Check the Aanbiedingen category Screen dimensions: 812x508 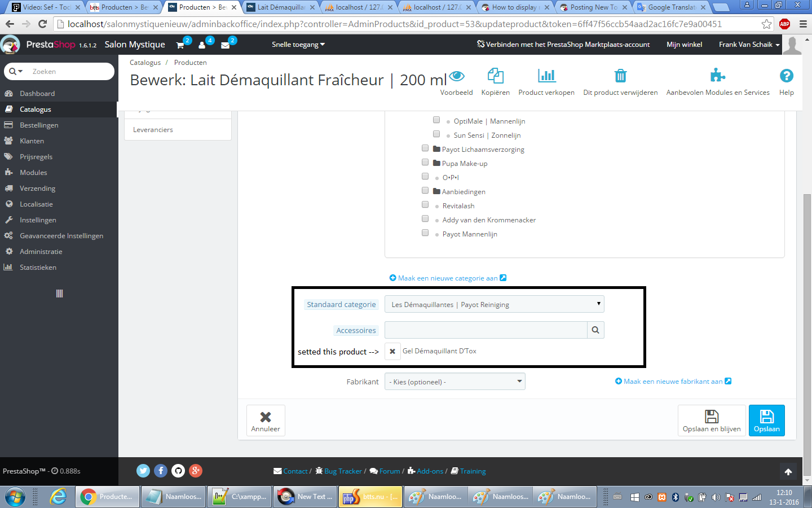(425, 190)
